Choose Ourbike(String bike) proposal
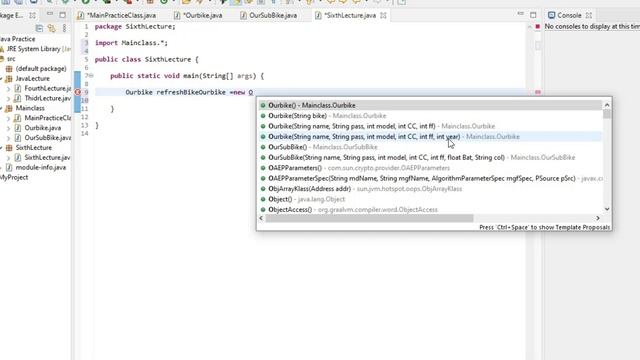The width and height of the screenshot is (640, 360). pos(430,116)
